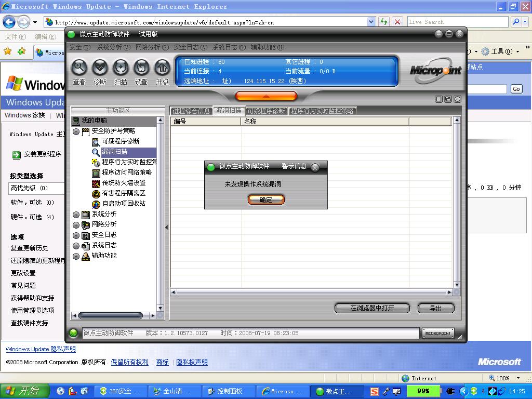The height and width of the screenshot is (399, 532).
Task: Click the Live Search magnifier icon
Action: [x=516, y=22]
